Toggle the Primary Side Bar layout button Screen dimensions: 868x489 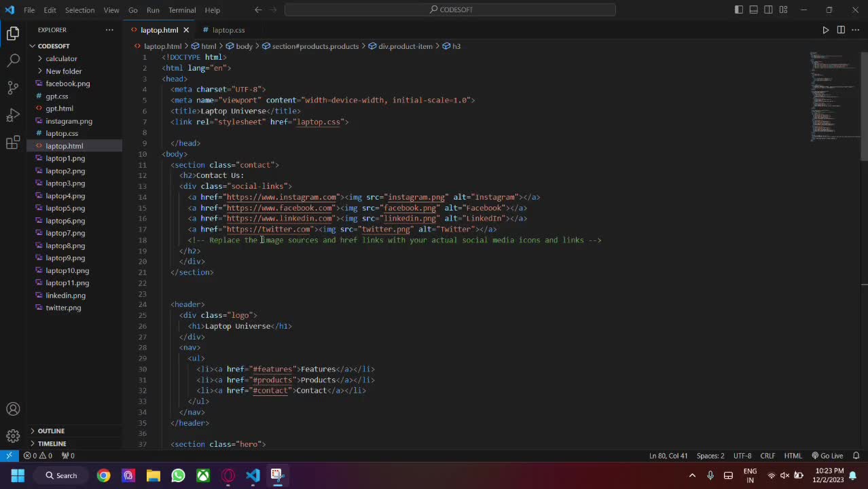click(x=739, y=10)
